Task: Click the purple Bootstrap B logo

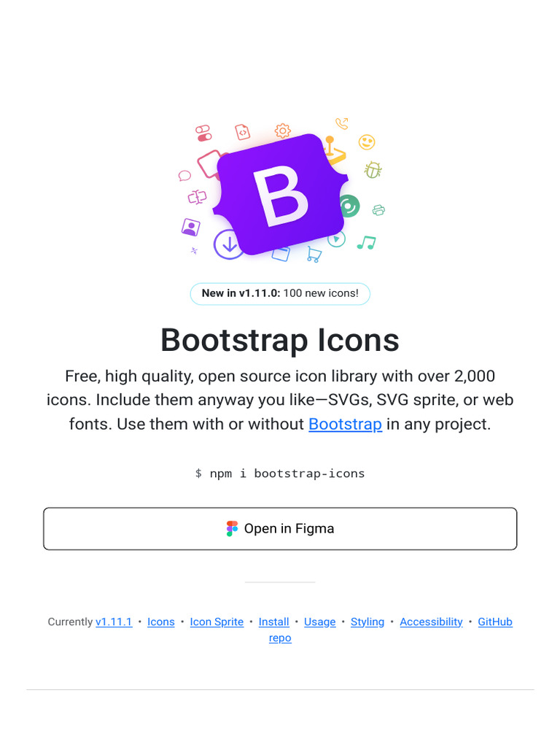Action: tap(280, 194)
